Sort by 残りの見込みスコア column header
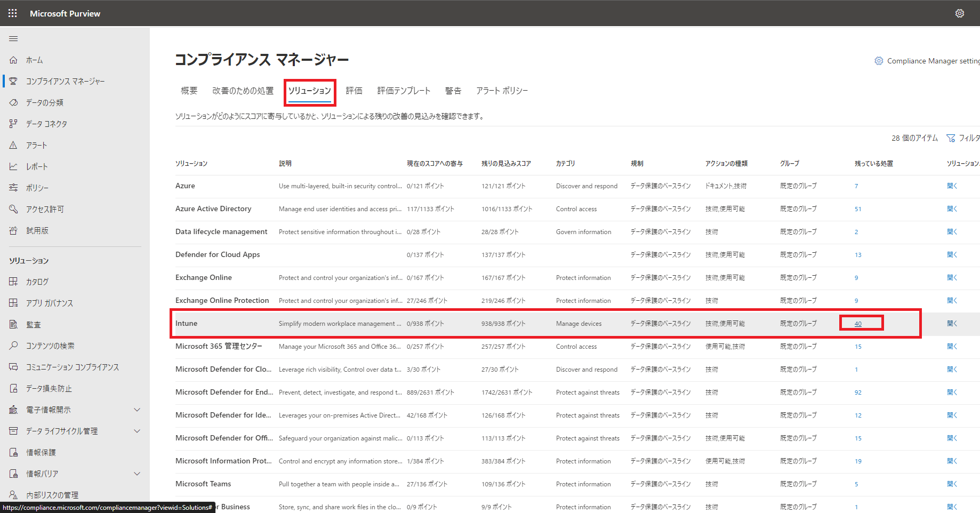 506,164
